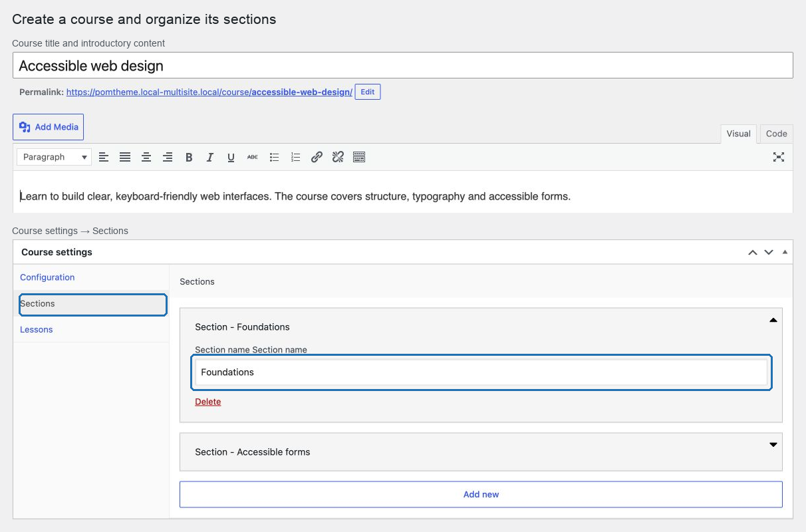This screenshot has height=532, width=806.
Task: Apply justify alignment to the text
Action: click(125, 157)
